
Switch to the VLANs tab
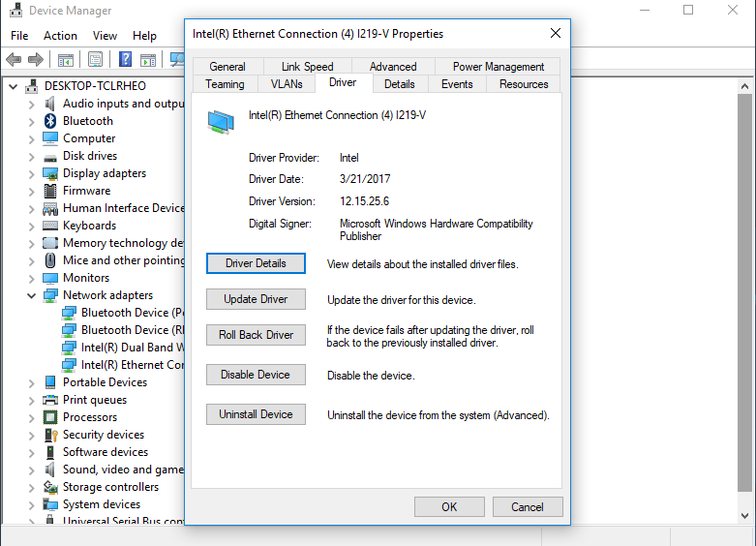(x=287, y=84)
